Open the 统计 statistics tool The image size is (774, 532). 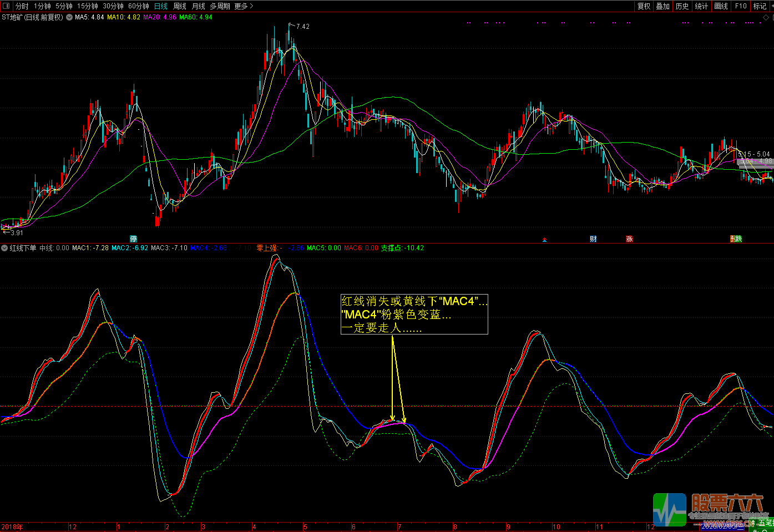702,6
